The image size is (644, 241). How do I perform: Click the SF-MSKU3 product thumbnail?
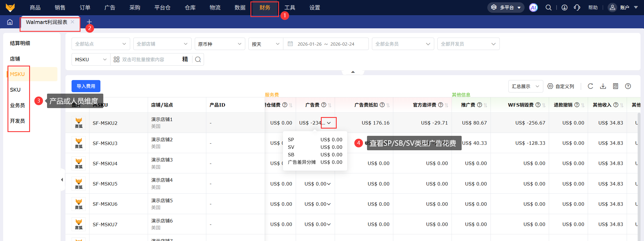click(79, 143)
